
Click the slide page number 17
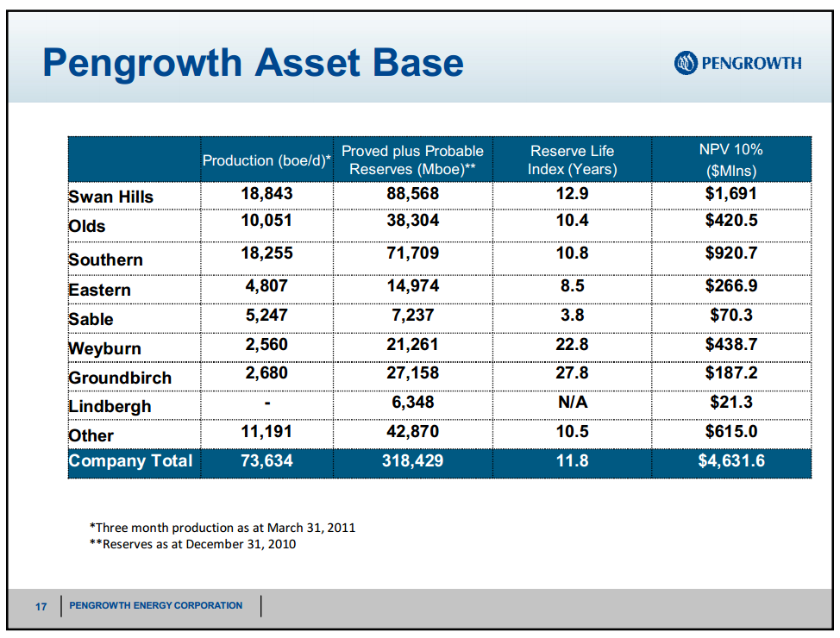pyautogui.click(x=41, y=606)
